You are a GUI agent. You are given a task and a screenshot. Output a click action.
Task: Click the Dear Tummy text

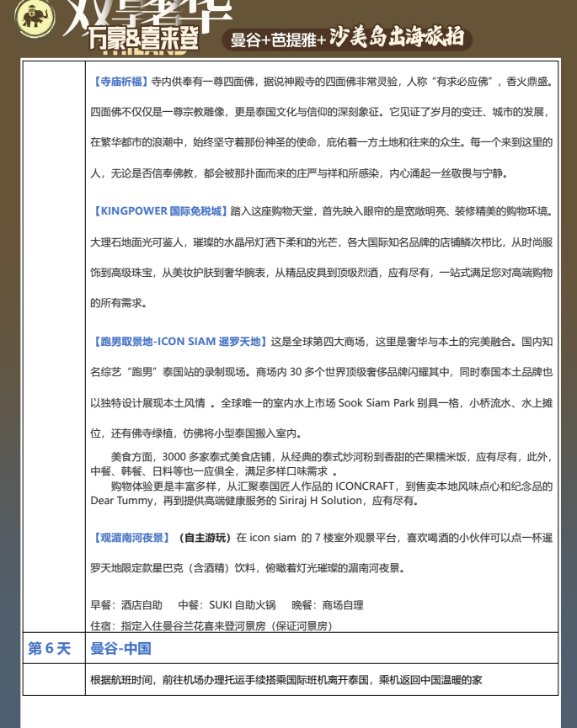click(121, 501)
